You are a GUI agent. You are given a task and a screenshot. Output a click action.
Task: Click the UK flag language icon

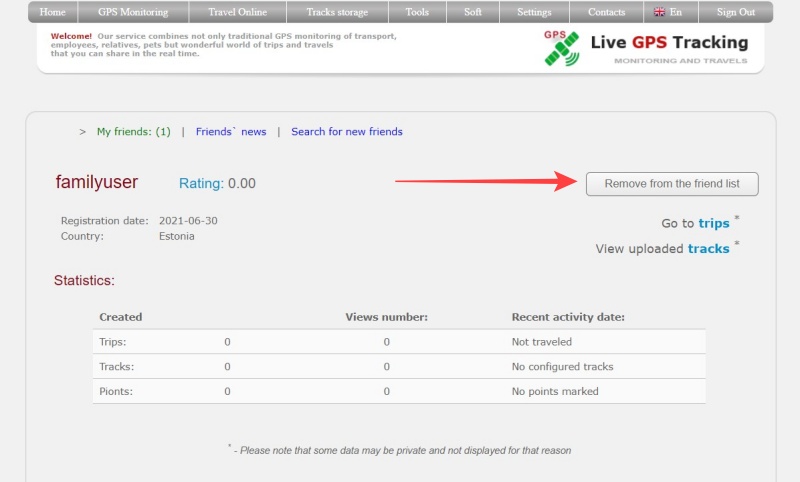[660, 12]
